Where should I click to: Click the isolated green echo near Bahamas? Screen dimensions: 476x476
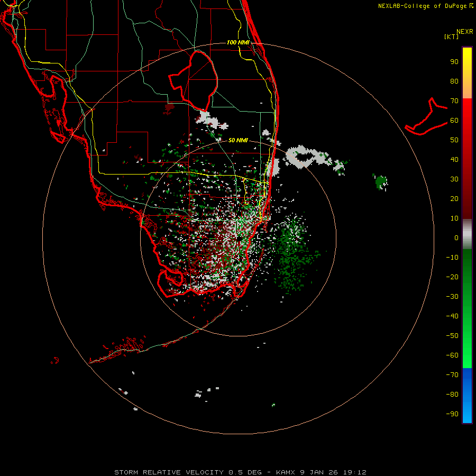[380, 182]
